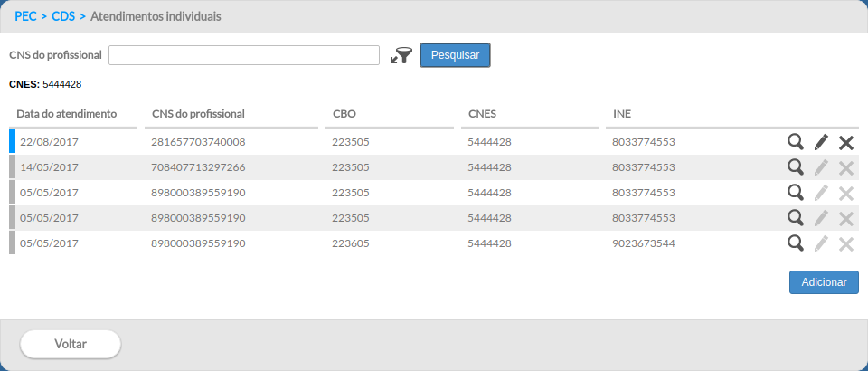Click the filter funnel icon
Image resolution: width=868 pixels, height=371 pixels.
click(x=401, y=55)
